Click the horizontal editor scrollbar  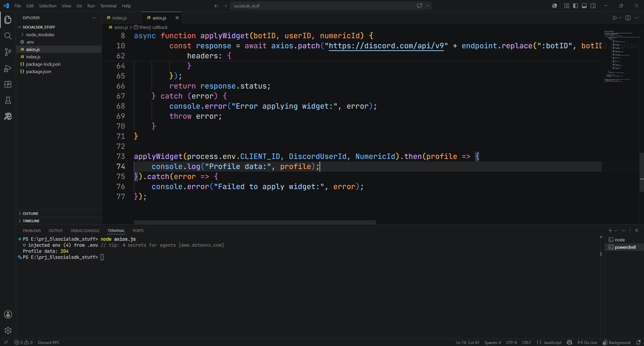(255, 222)
